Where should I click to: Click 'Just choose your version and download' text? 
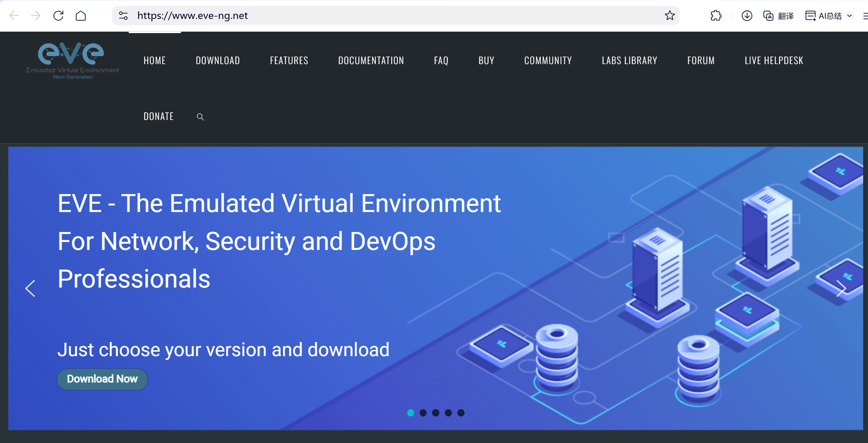[x=223, y=350]
